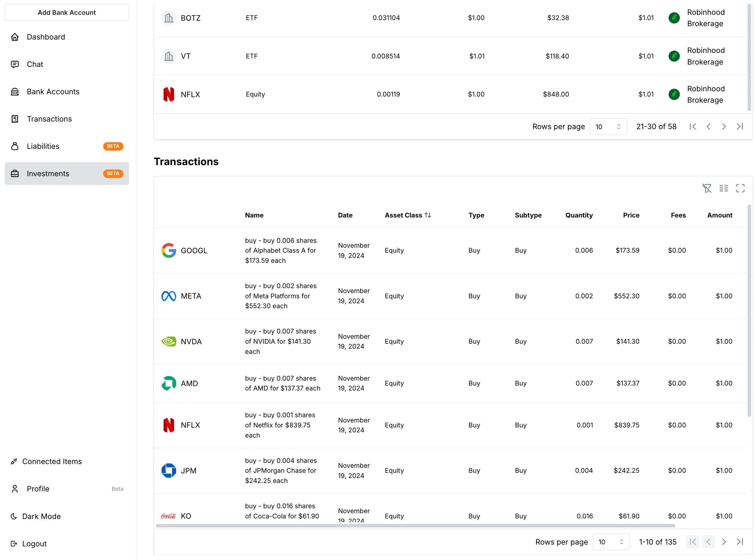This screenshot has width=756, height=560.
Task: Go to next page of holdings
Action: tap(724, 127)
